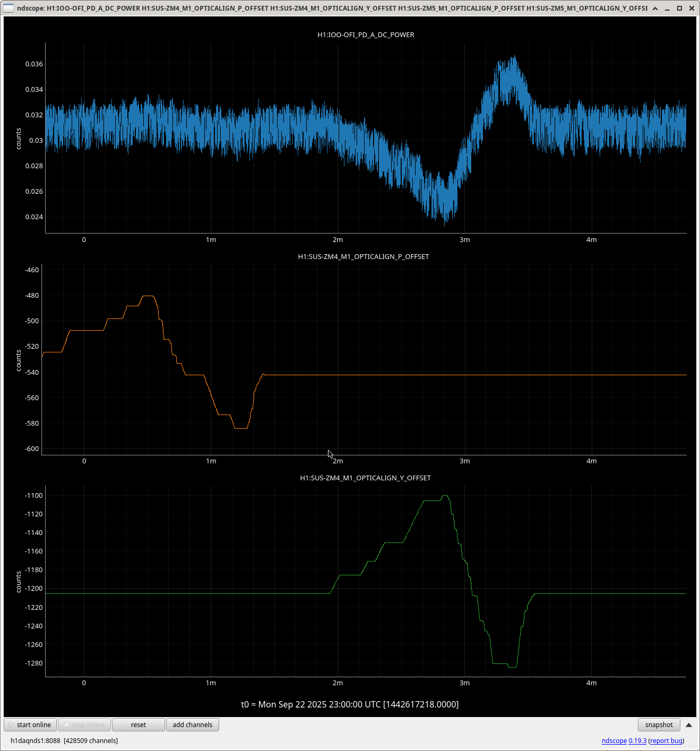Expand the control panel triangle beside snapshot

[x=689, y=725]
